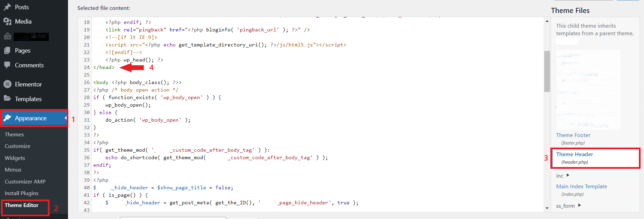Open the Customize submenu item
The width and height of the screenshot is (644, 219).
17,146
